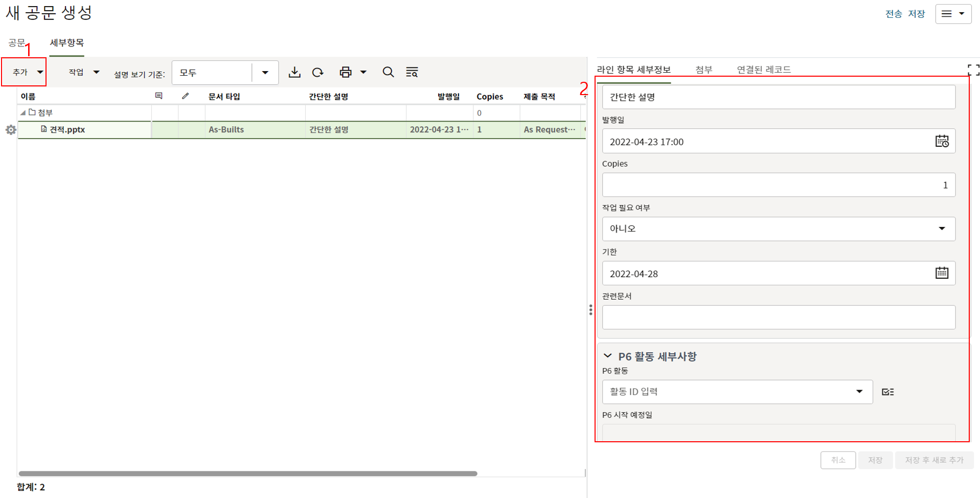Click the P6 activity picker icon

point(888,392)
